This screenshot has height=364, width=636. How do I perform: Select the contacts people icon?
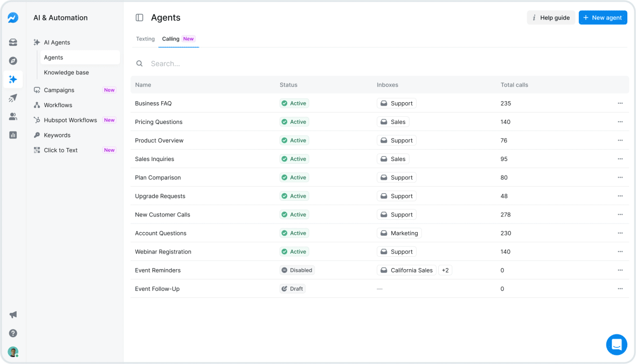point(13,116)
